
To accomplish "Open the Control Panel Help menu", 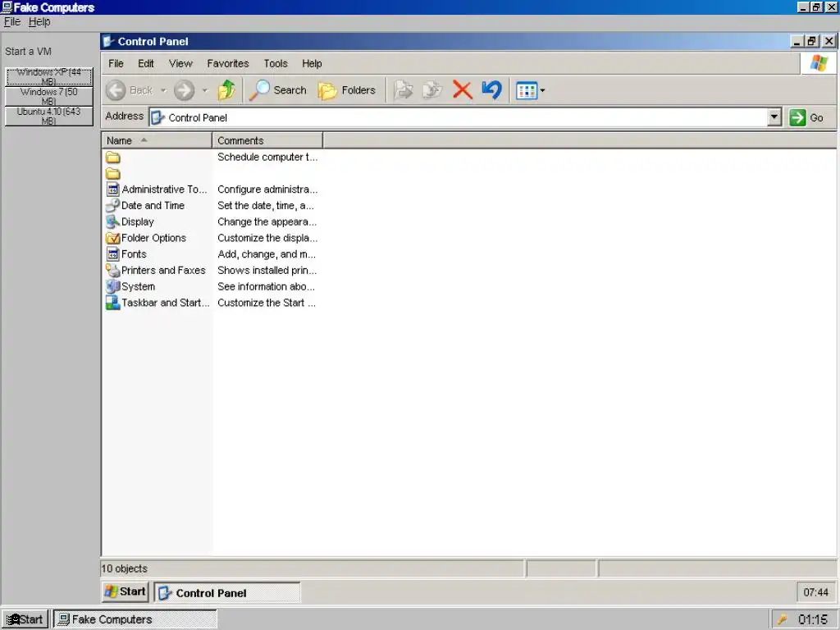I will coord(312,63).
